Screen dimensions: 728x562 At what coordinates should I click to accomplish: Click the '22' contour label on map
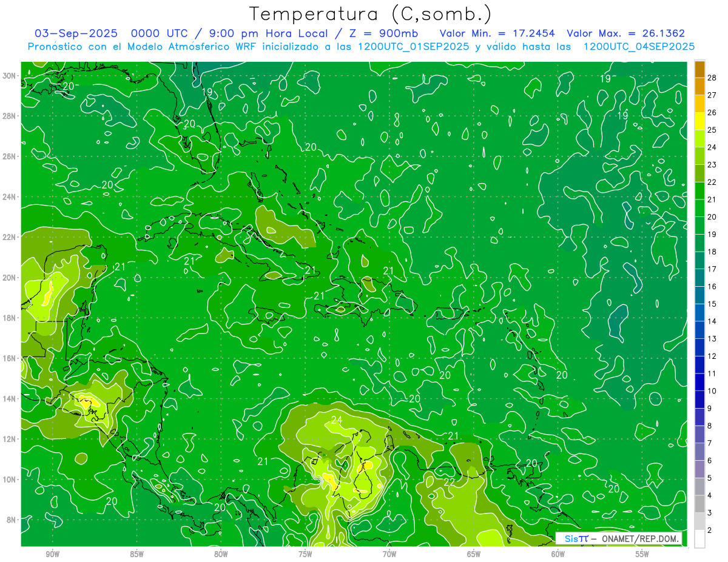[449, 483]
